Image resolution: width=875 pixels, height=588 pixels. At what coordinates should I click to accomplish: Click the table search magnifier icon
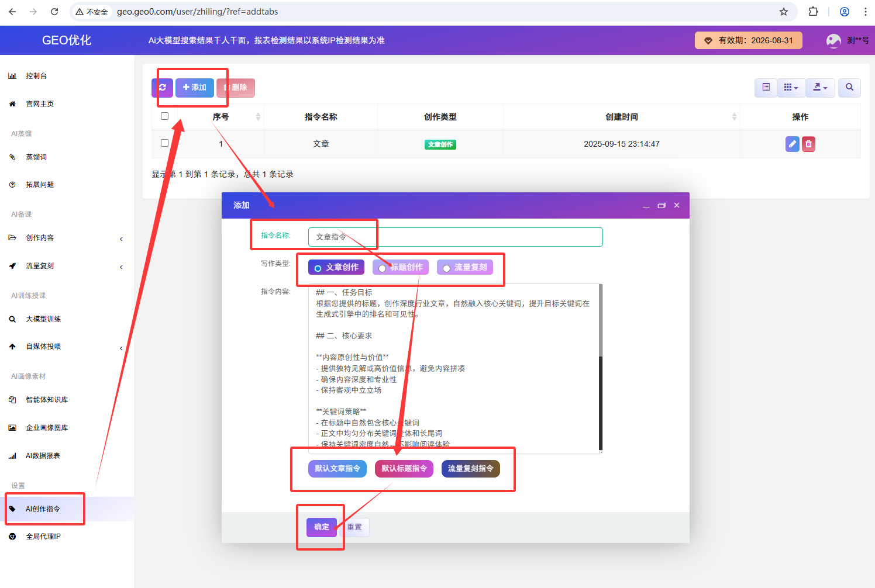pyautogui.click(x=849, y=88)
